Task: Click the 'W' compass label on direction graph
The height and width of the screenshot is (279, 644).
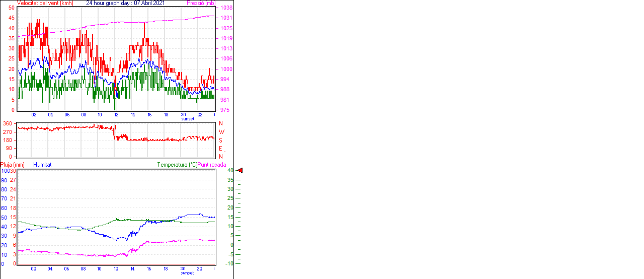Action: 221,132
